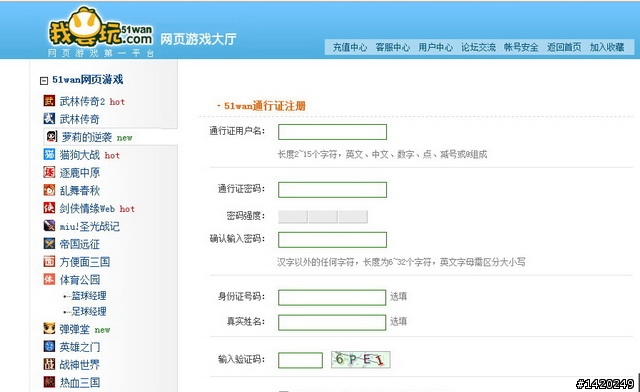Screen dimensions: 640x392
Task: Focus the 通行证密码 input field
Action: pos(332,190)
